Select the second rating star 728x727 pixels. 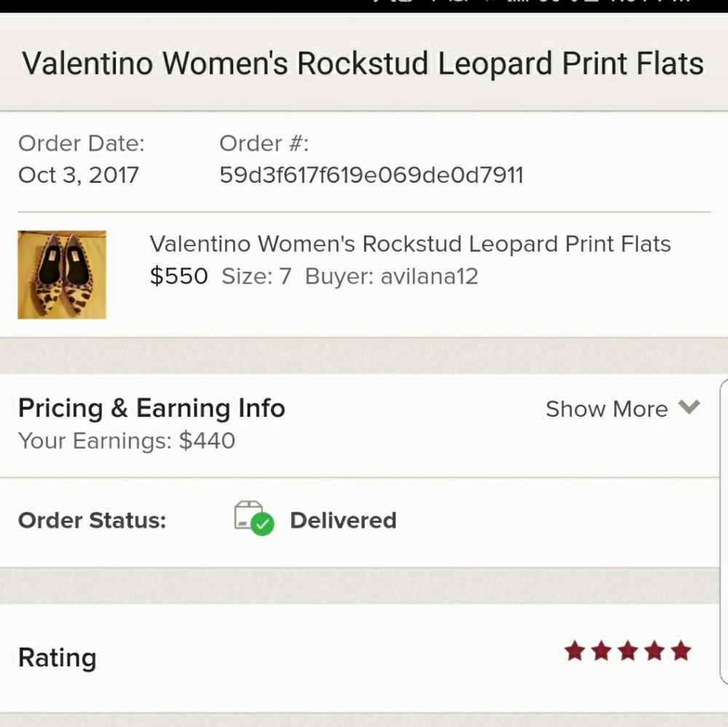[x=602, y=651]
